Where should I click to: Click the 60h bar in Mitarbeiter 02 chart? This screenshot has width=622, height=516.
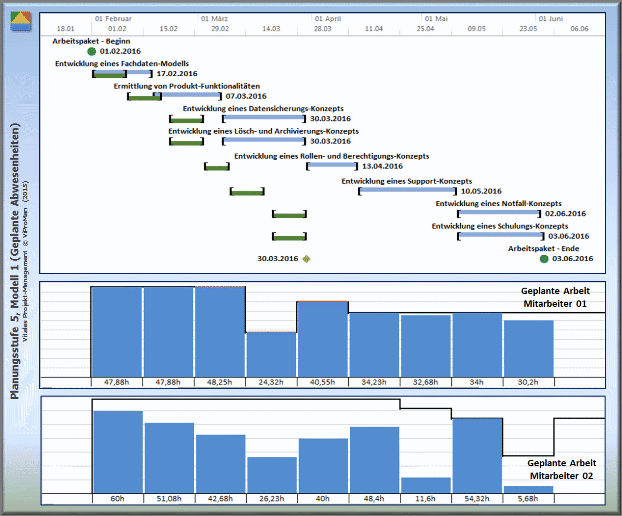pyautogui.click(x=117, y=451)
